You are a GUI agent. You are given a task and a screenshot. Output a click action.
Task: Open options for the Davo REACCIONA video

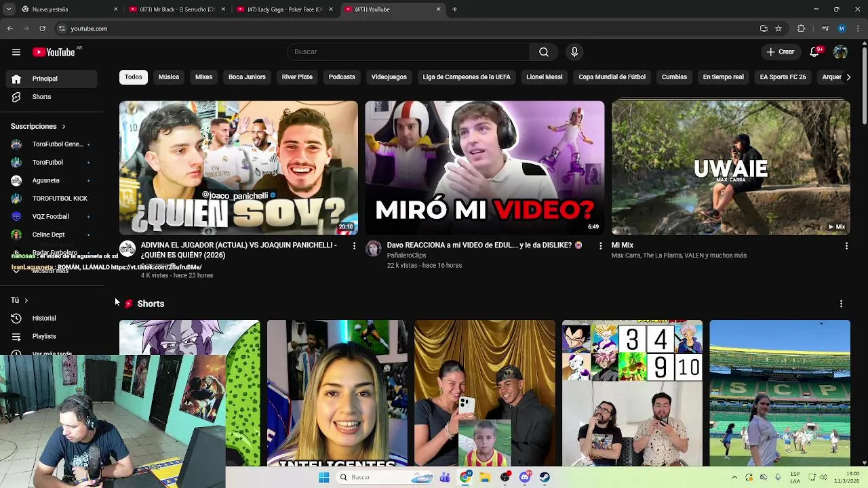click(x=600, y=246)
